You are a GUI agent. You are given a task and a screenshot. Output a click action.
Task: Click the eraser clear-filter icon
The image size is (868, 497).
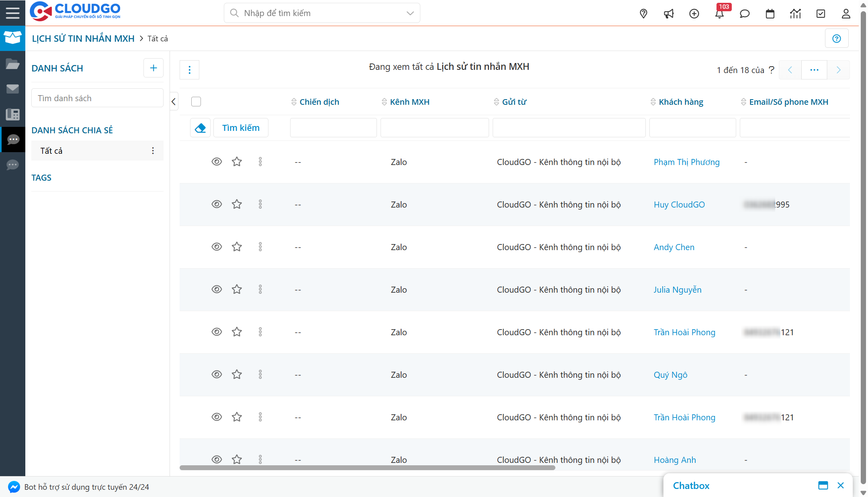(x=200, y=128)
